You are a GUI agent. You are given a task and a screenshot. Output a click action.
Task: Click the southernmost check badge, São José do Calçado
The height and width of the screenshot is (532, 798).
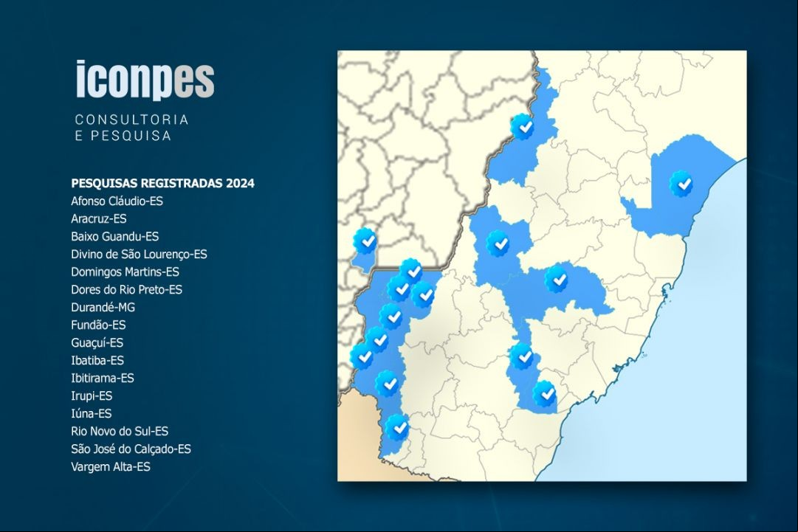tap(397, 427)
